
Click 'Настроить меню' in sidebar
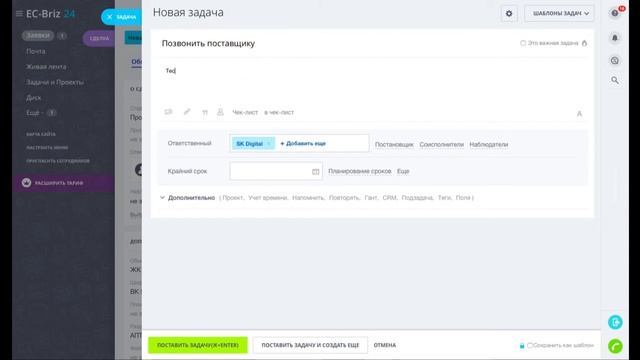coord(47,147)
